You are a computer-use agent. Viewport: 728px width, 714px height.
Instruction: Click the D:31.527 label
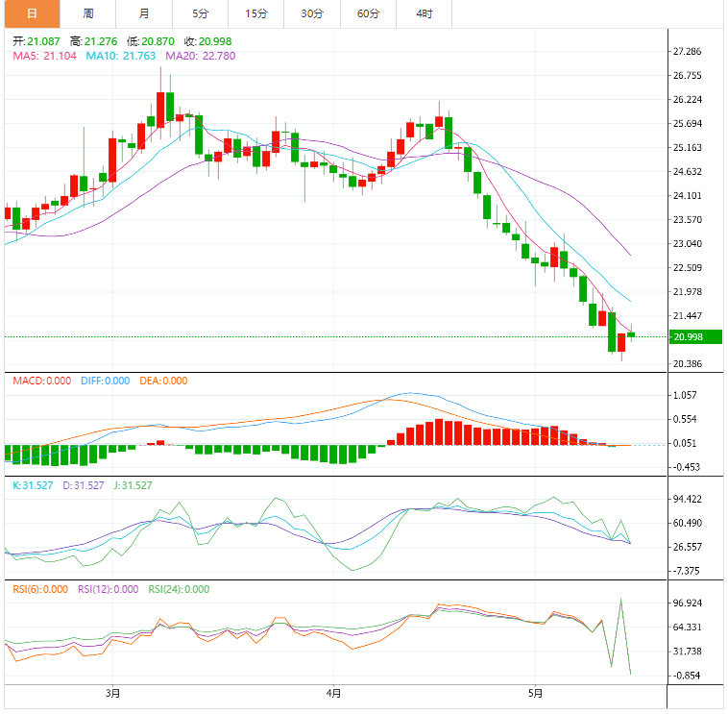click(x=84, y=485)
